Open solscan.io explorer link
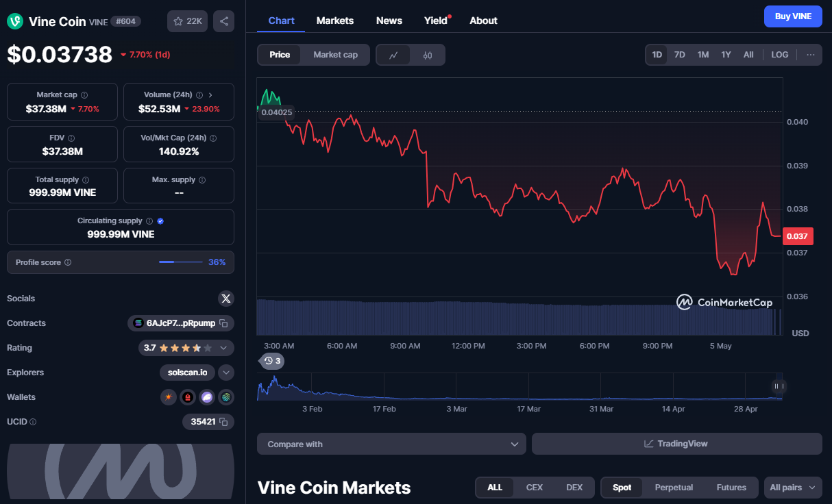This screenshot has height=504, width=832. [x=186, y=372]
